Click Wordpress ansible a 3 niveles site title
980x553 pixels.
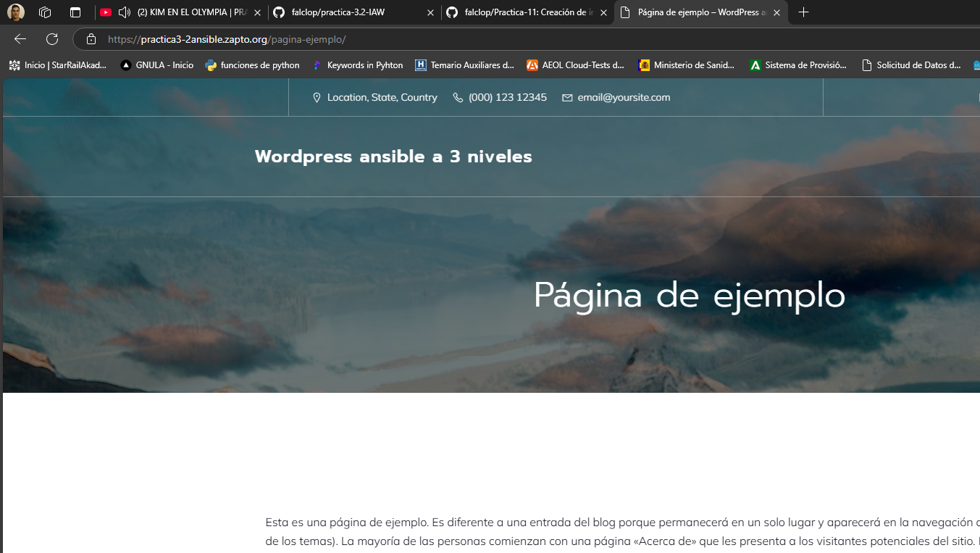[393, 157]
